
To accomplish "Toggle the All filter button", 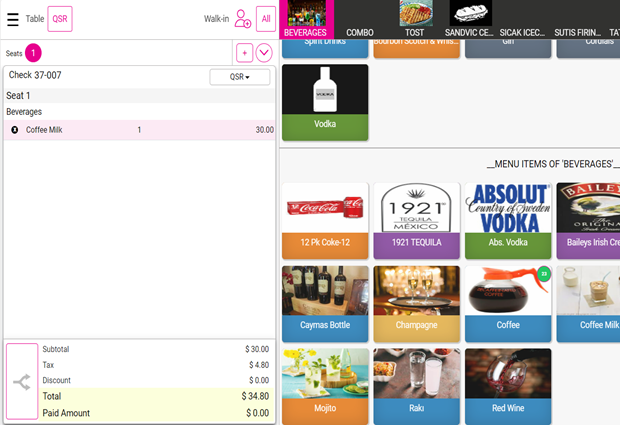I will point(266,18).
